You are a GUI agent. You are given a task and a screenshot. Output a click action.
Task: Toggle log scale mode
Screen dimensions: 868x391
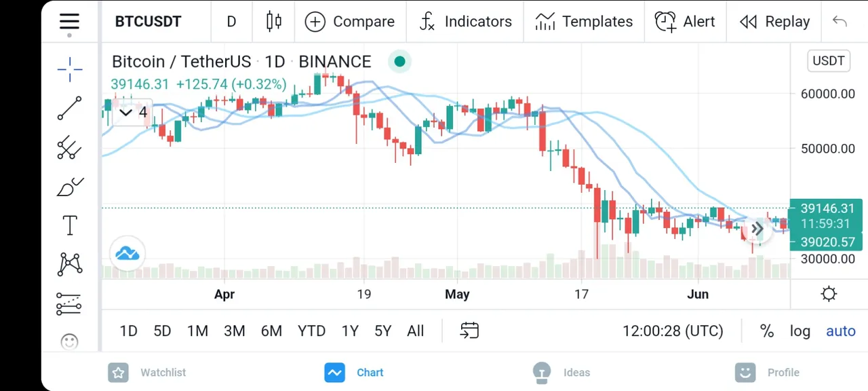(800, 331)
